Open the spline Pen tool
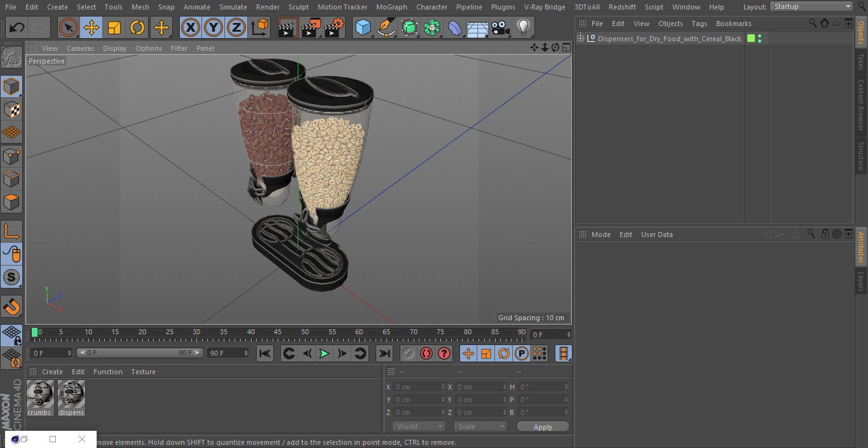Viewport: 868px width, 448px height. (386, 27)
